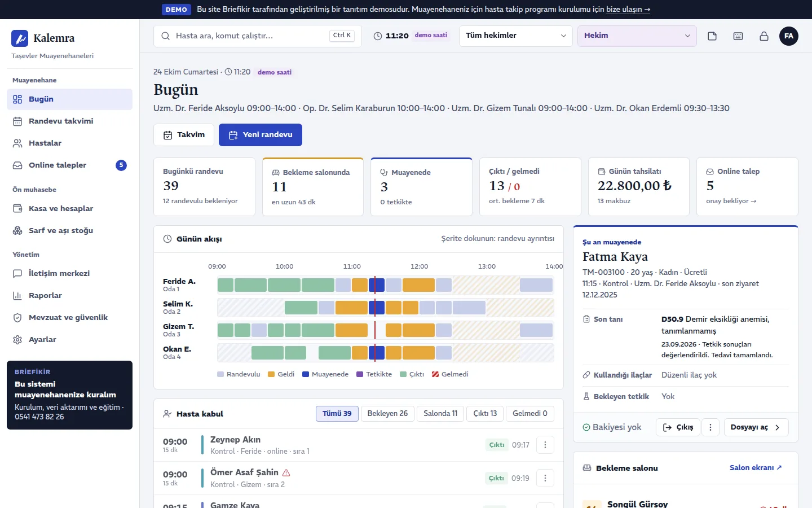Screen dimensions: 812x508
Task: Click the Takvim button
Action: point(184,135)
